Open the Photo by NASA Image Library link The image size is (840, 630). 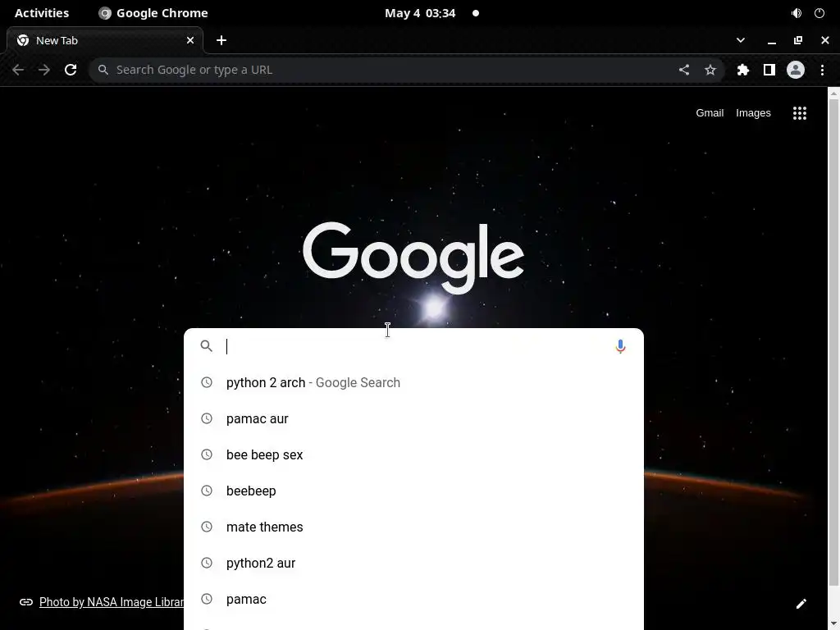(112, 602)
